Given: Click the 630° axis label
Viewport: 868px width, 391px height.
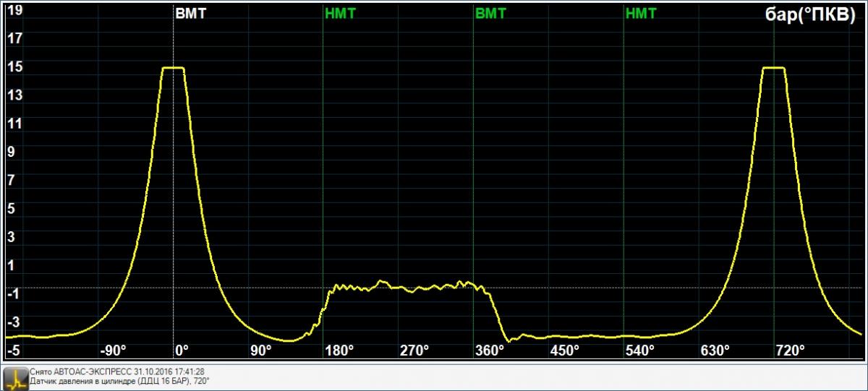Looking at the screenshot, I should [715, 350].
